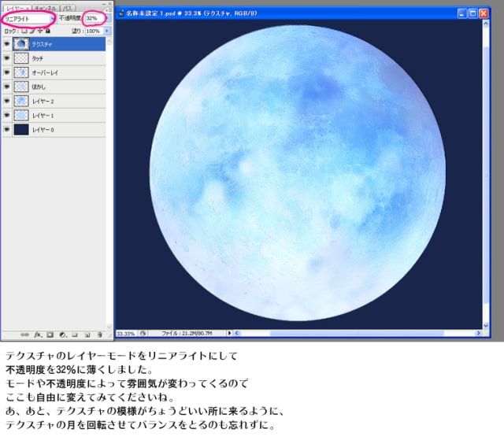Create new adjustment layer icon
504x440 pixels.
pos(63,335)
